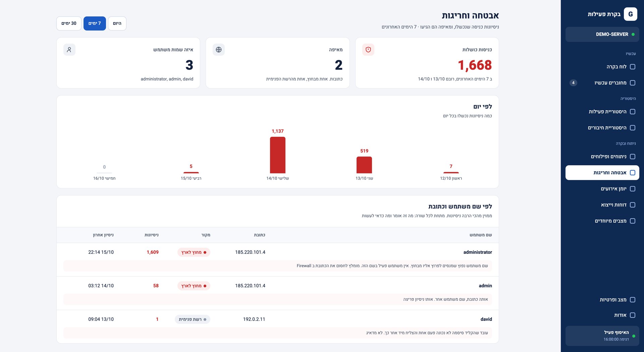The image size is (644, 352).
Task: Click the 14/10 bar showing 1,137
Action: (278, 155)
